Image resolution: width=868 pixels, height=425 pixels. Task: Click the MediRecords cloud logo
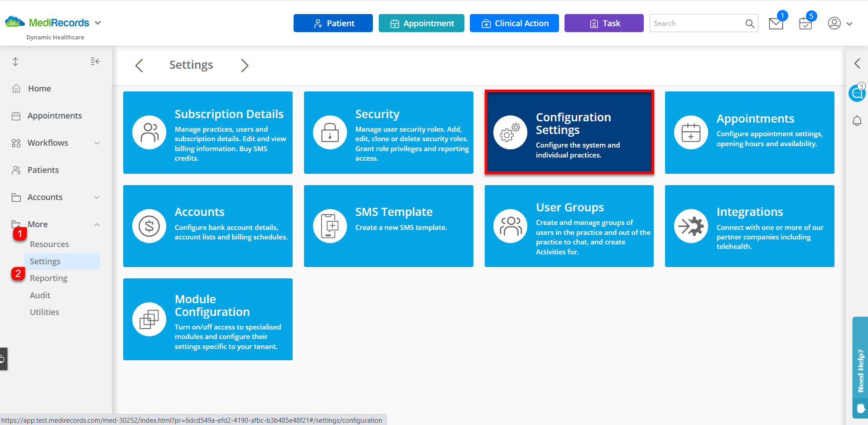[15, 22]
